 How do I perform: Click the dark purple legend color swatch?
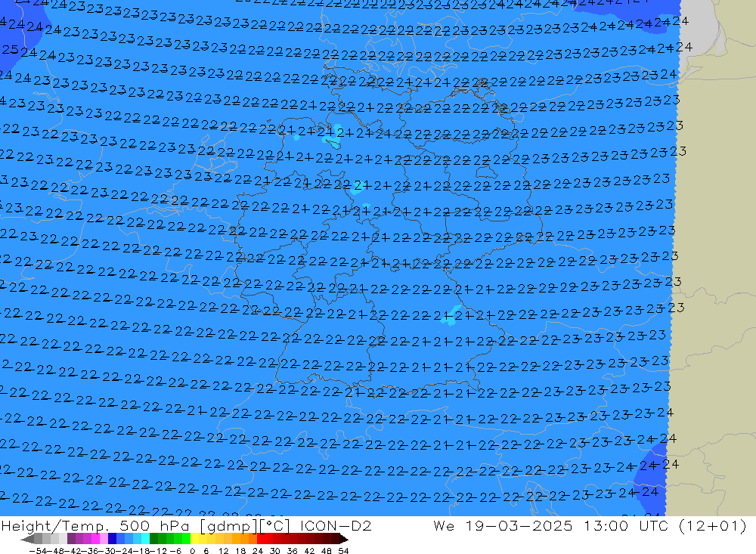point(71,539)
